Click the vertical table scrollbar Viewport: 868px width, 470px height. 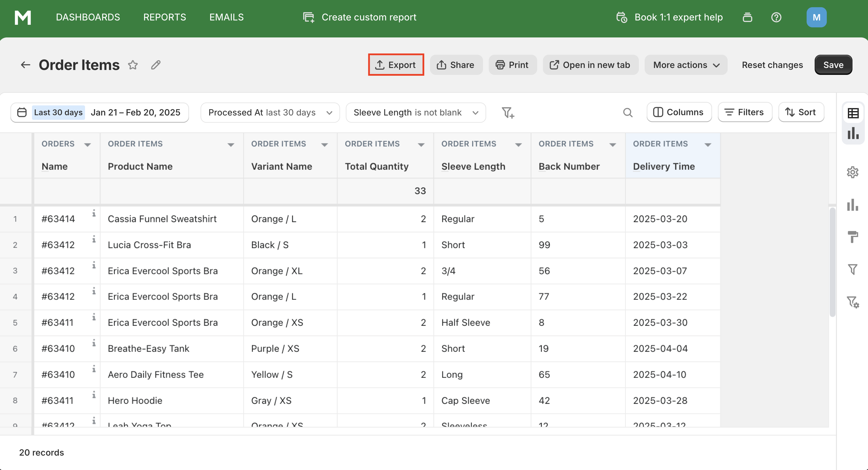(832, 263)
